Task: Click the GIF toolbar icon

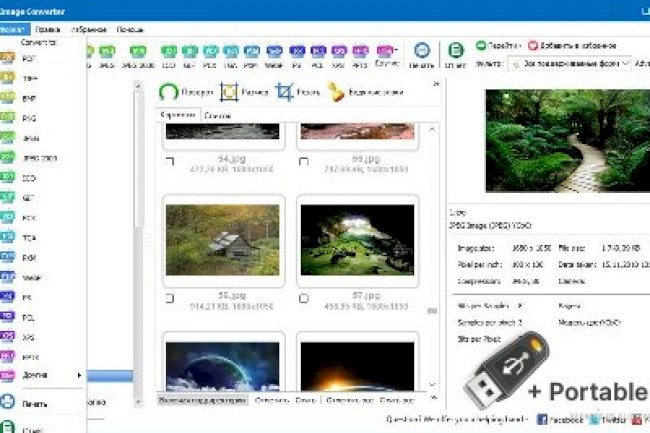Action: (189, 56)
